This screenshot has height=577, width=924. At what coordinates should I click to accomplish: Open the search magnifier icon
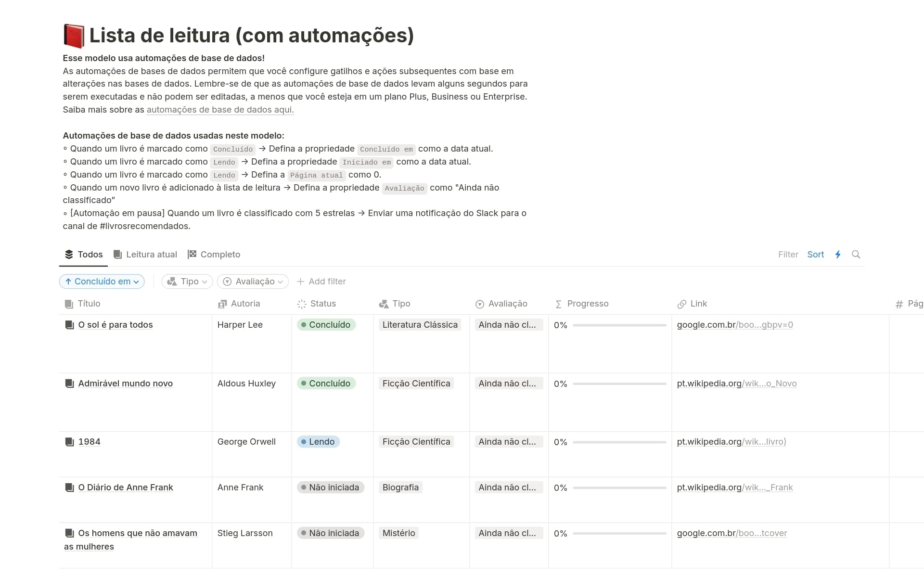pyautogui.click(x=856, y=255)
